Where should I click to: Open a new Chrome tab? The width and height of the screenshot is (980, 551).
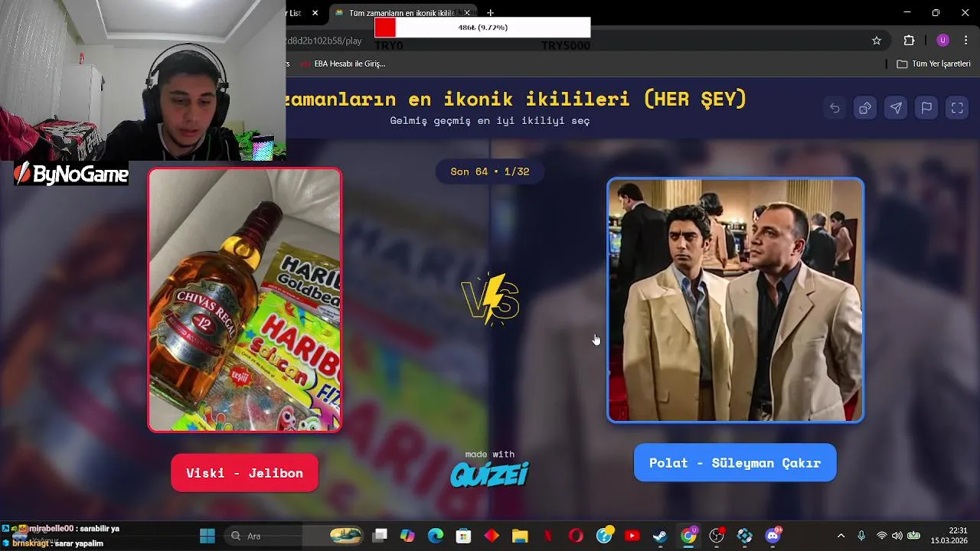tap(491, 13)
